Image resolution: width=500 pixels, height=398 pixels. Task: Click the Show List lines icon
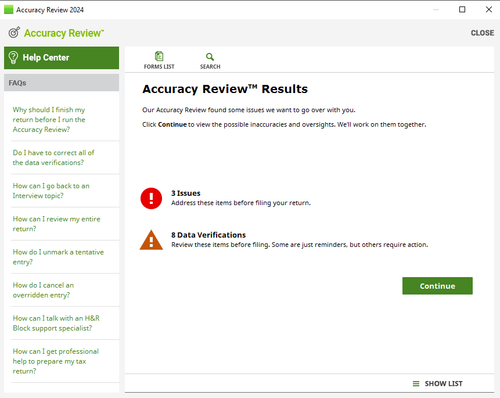pyautogui.click(x=416, y=384)
